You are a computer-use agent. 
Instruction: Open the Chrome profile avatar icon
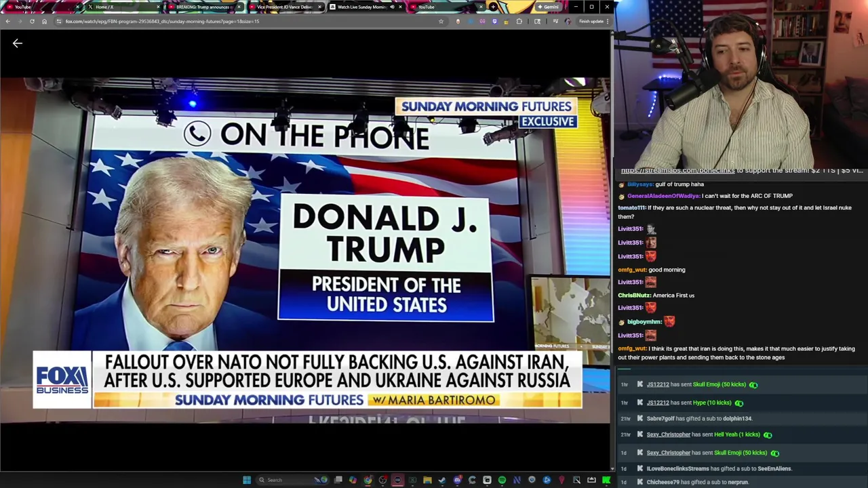pyautogui.click(x=568, y=21)
